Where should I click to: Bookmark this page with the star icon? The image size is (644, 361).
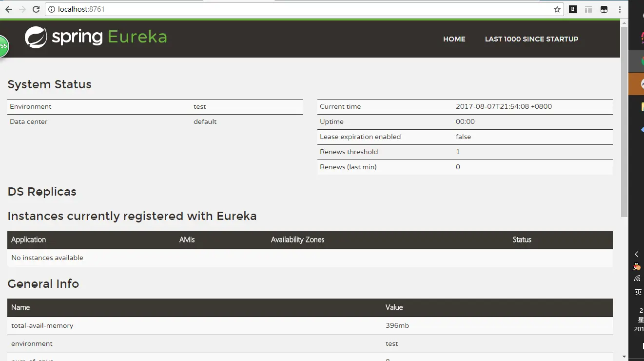557,9
